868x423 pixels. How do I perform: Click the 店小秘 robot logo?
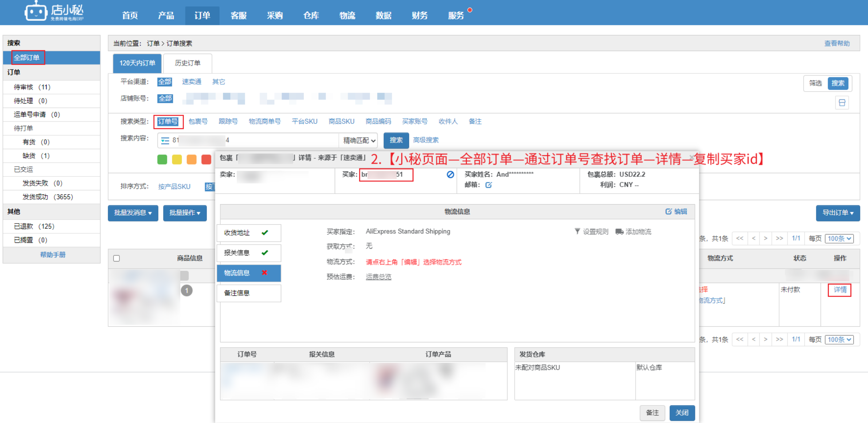coord(36,12)
